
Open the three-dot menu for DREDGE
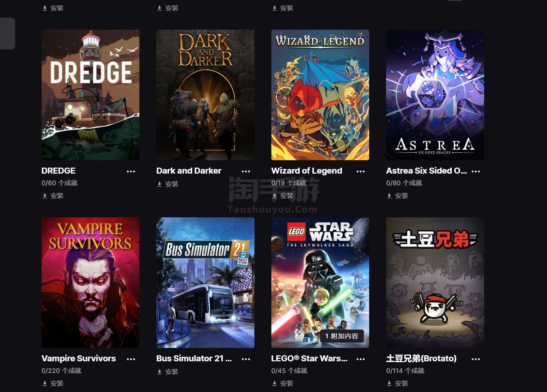click(131, 171)
